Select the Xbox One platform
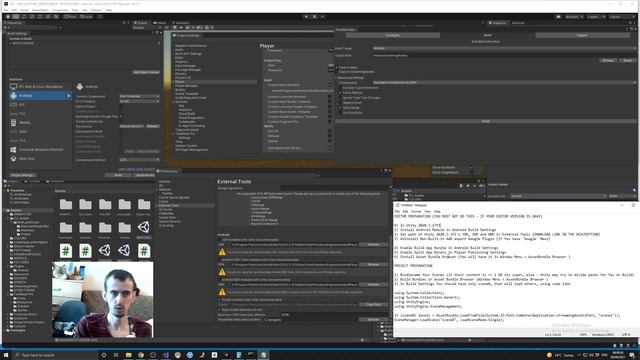Viewport: 640px width, 360px height. pyautogui.click(x=40, y=159)
